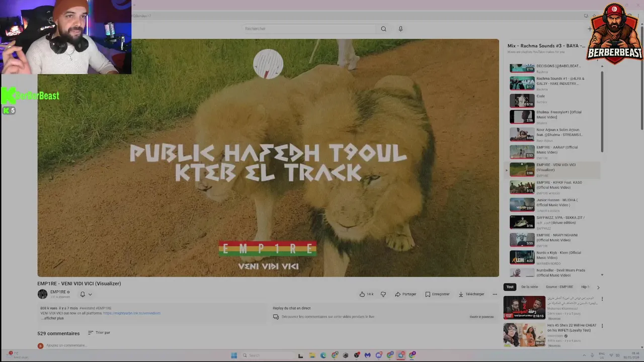Viewport: 644px width, 362px height.
Task: Open the mightyurbn link in the description
Action: point(132,313)
